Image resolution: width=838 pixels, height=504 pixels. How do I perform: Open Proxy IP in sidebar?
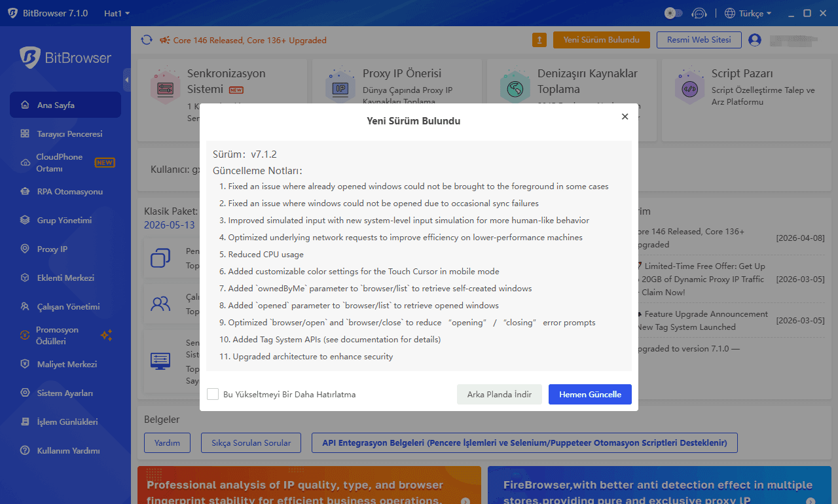point(65,249)
